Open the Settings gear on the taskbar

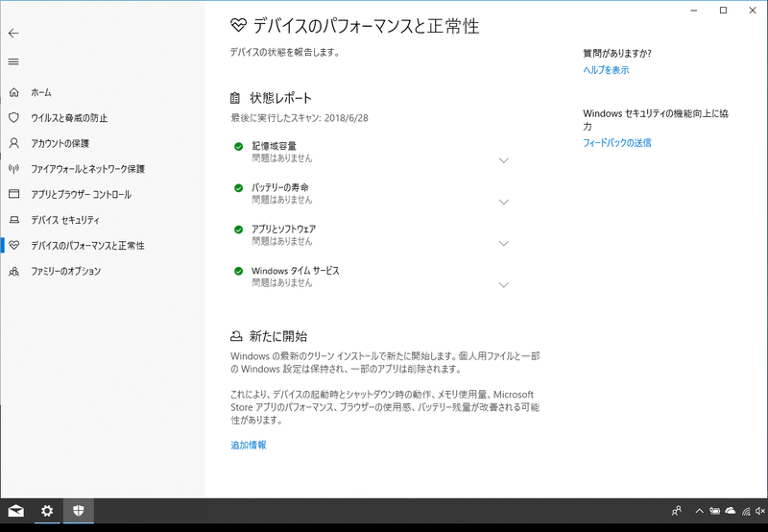point(47,512)
